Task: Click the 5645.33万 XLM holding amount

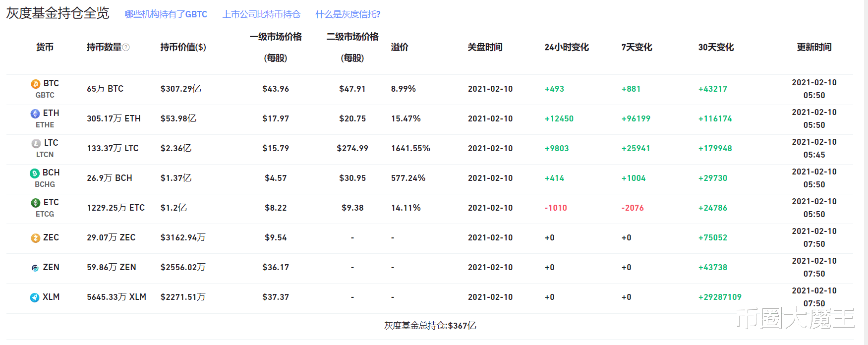Action: pyautogui.click(x=116, y=297)
